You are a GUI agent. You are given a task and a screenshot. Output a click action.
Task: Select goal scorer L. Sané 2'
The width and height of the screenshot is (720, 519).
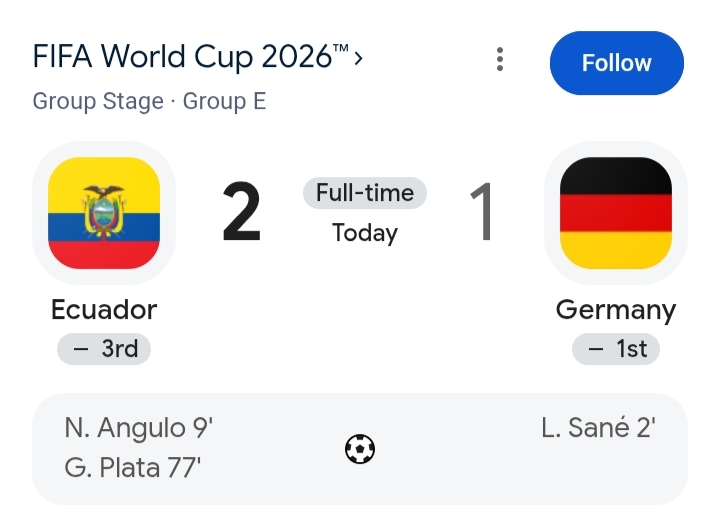point(598,428)
